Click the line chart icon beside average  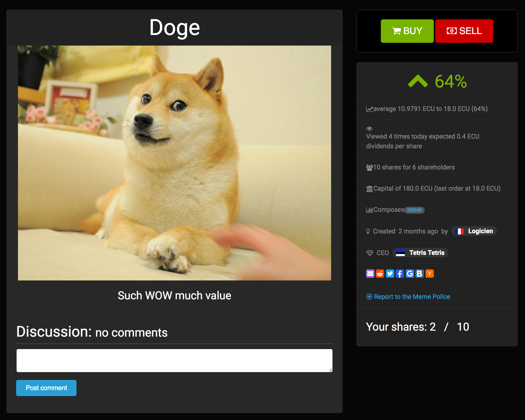pos(369,109)
